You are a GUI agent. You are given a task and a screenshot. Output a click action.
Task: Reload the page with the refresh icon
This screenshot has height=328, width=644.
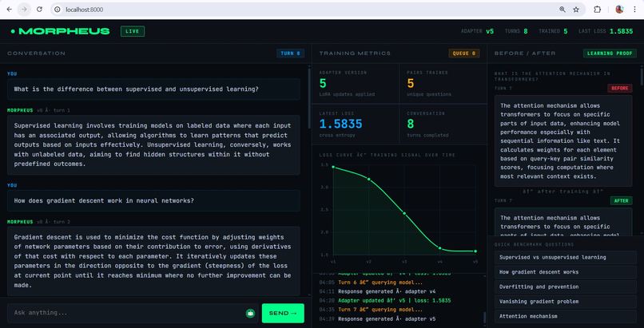point(39,10)
